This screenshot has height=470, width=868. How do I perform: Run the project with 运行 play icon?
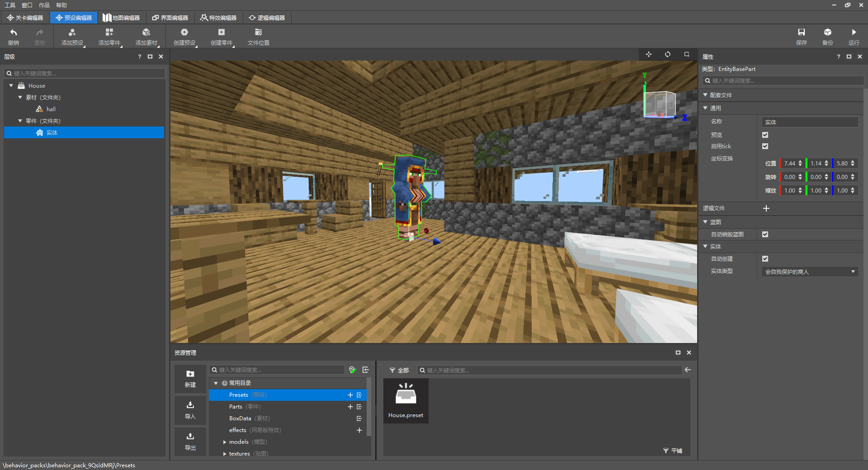(x=854, y=32)
